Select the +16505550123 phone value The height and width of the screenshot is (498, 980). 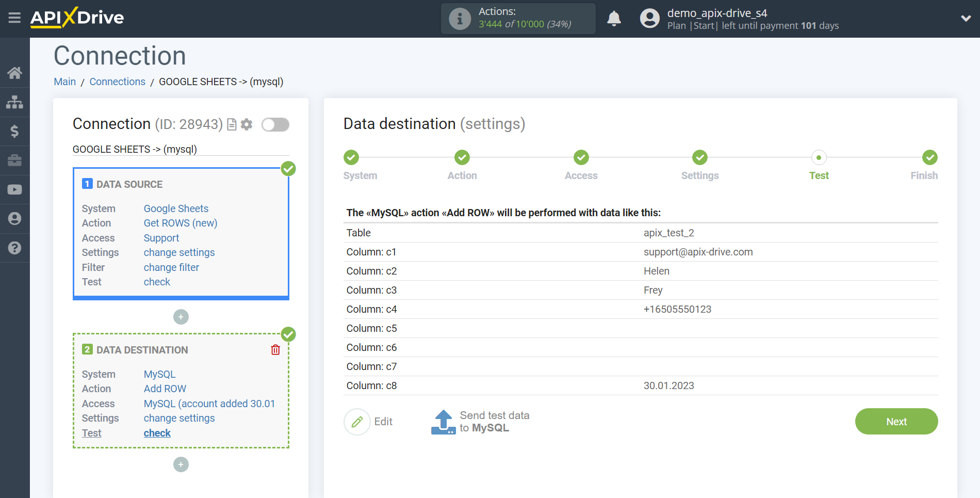click(677, 309)
